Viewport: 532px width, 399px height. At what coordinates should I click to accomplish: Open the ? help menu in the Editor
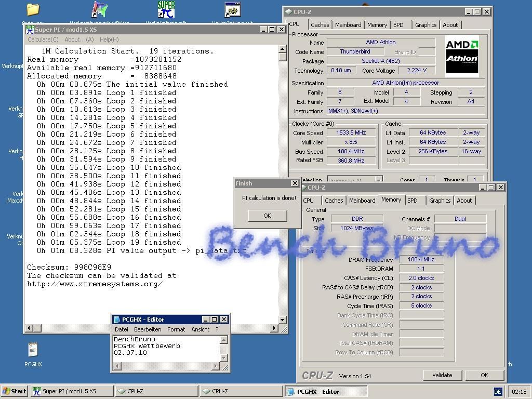tap(217, 329)
